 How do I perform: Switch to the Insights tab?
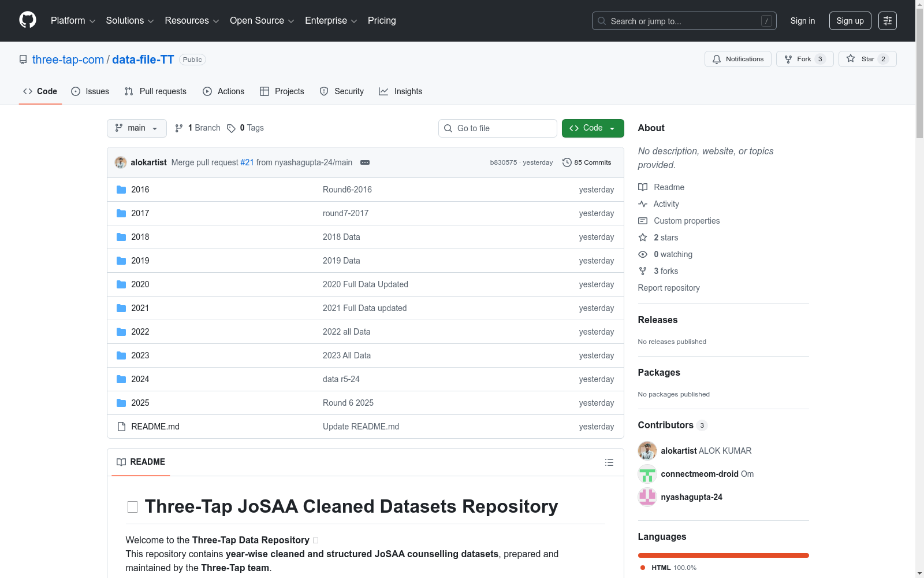pos(400,91)
